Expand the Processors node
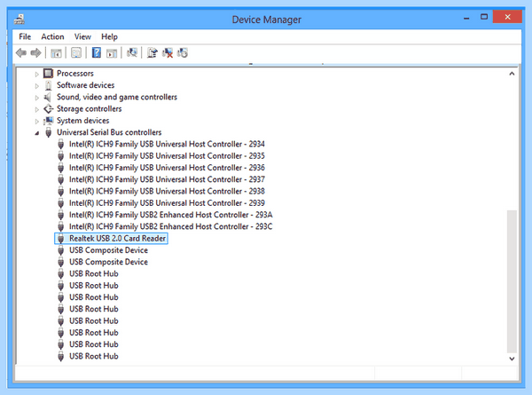 [x=37, y=74]
